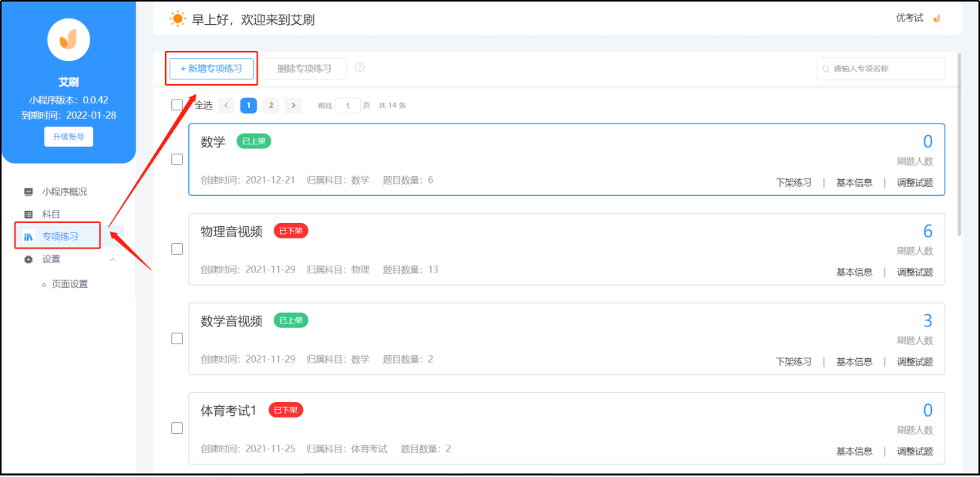
Task: Check the 体育考试1 row checkbox
Action: 177,428
